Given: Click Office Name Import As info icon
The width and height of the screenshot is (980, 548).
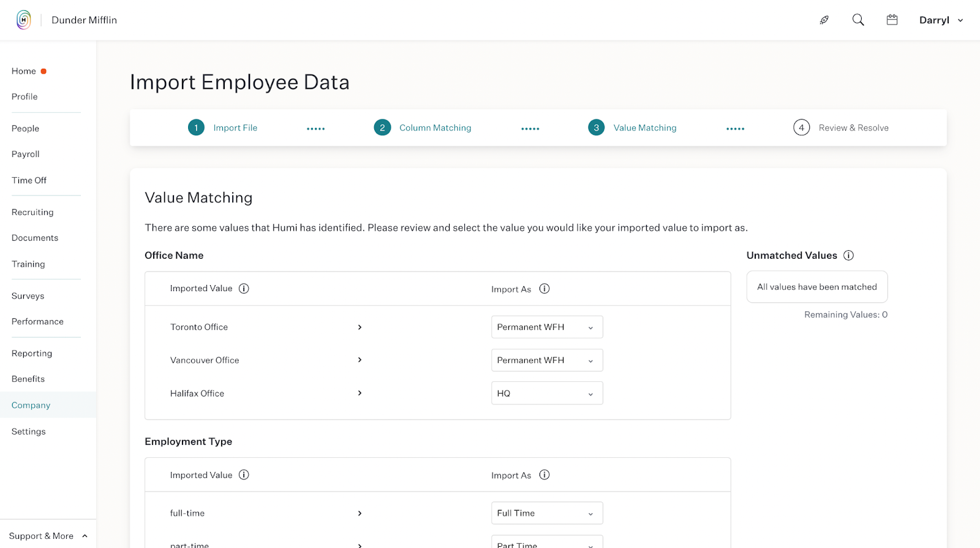Looking at the screenshot, I should (545, 289).
